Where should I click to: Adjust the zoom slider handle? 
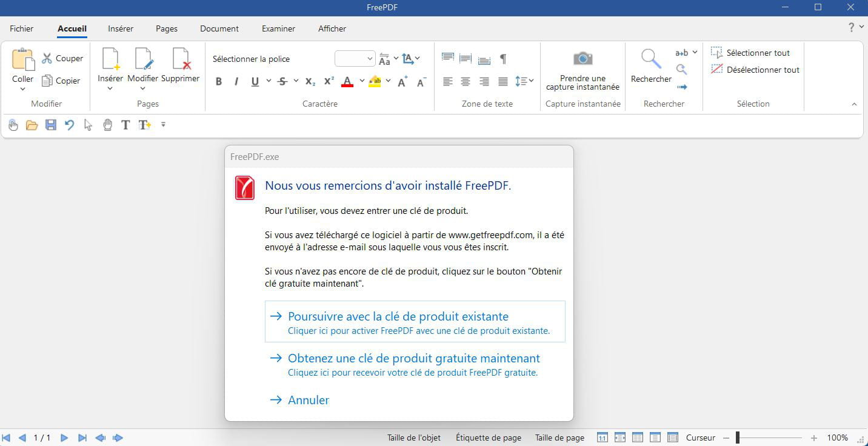pyautogui.click(x=738, y=438)
